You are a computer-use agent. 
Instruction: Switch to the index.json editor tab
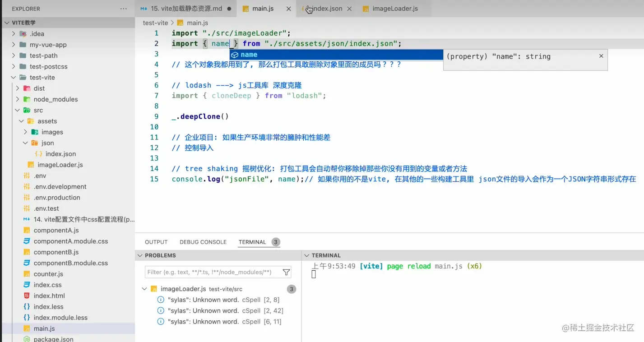click(x=327, y=9)
